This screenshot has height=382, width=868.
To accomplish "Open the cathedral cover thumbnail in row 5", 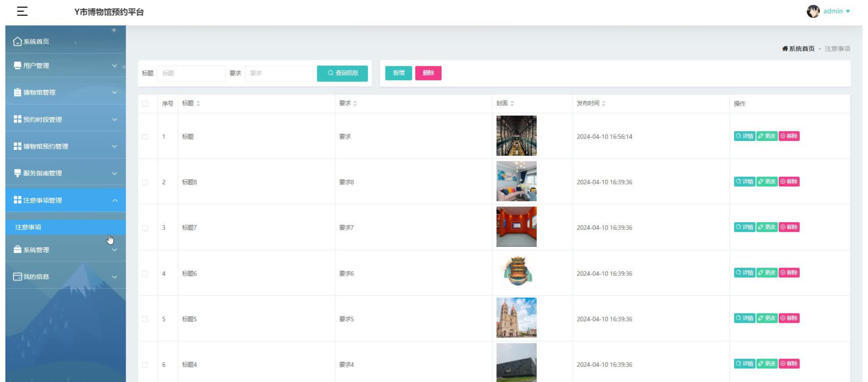I will [516, 317].
